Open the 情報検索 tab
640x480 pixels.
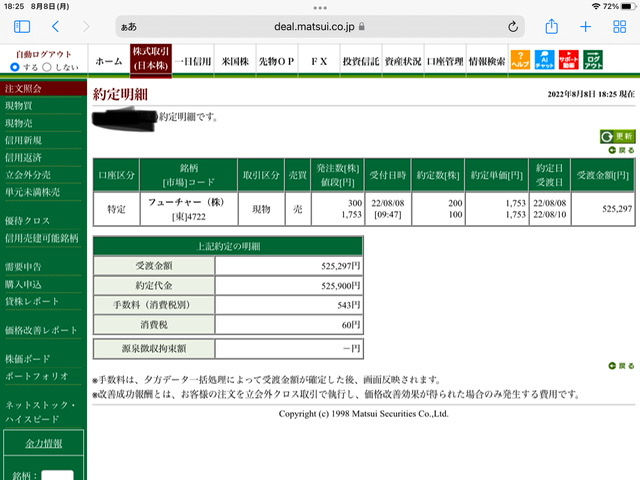[x=487, y=61]
